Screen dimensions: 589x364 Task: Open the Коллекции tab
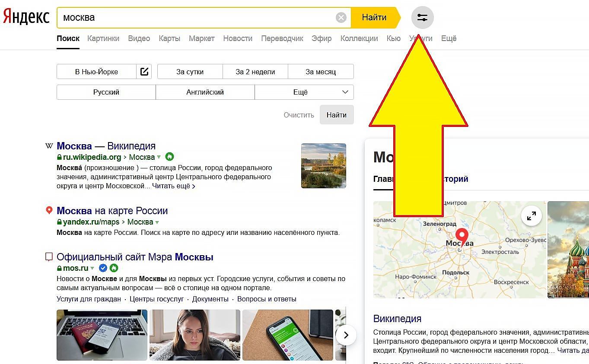(x=359, y=38)
